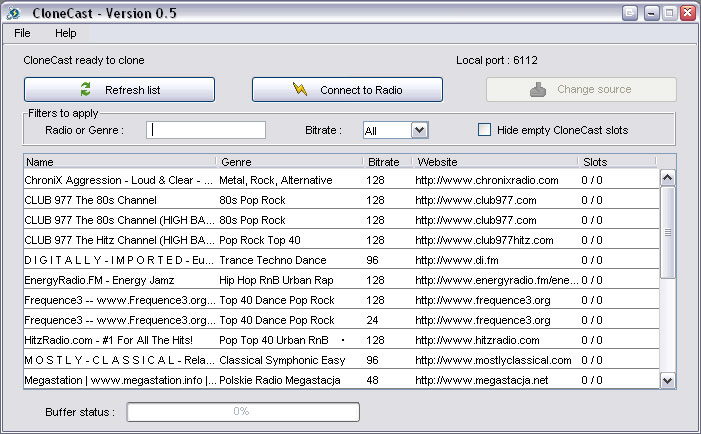Screen dimensions: 701x434
Task: Click the Radio or Genre filter field
Action: point(206,130)
